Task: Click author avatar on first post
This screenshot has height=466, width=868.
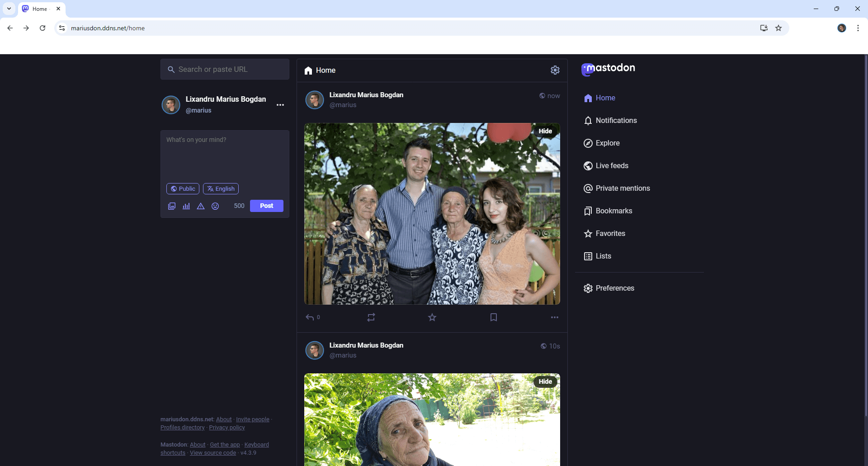Action: tap(315, 100)
